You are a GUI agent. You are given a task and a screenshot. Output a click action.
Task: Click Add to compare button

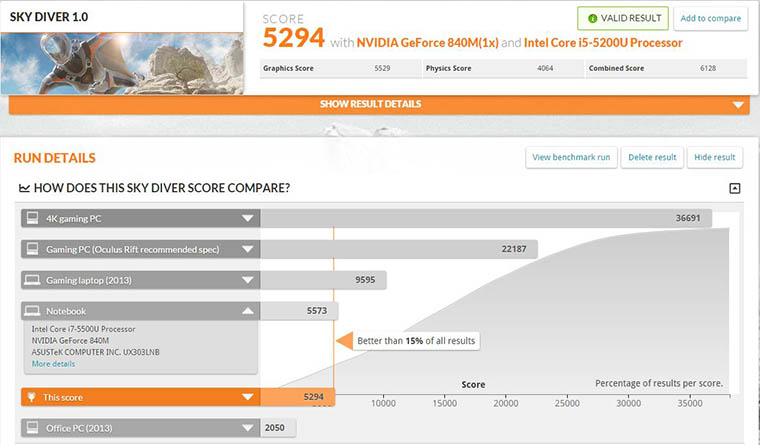tap(711, 18)
